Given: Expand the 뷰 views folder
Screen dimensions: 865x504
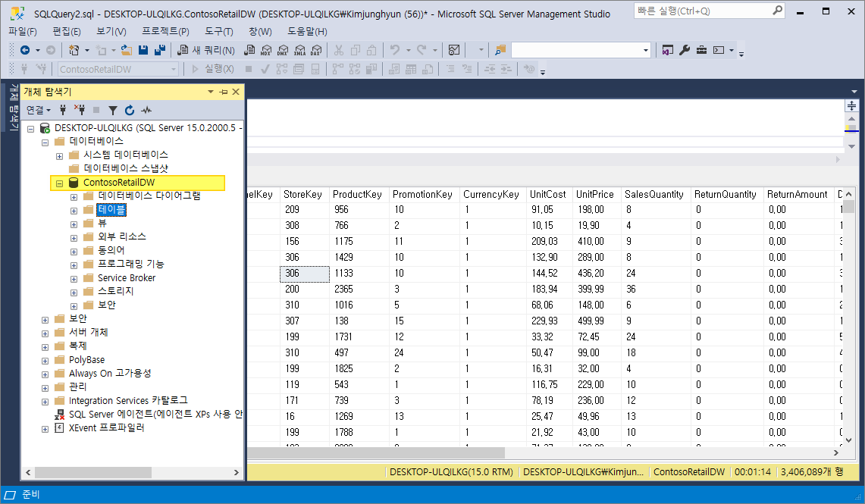Looking at the screenshot, I should (x=74, y=224).
